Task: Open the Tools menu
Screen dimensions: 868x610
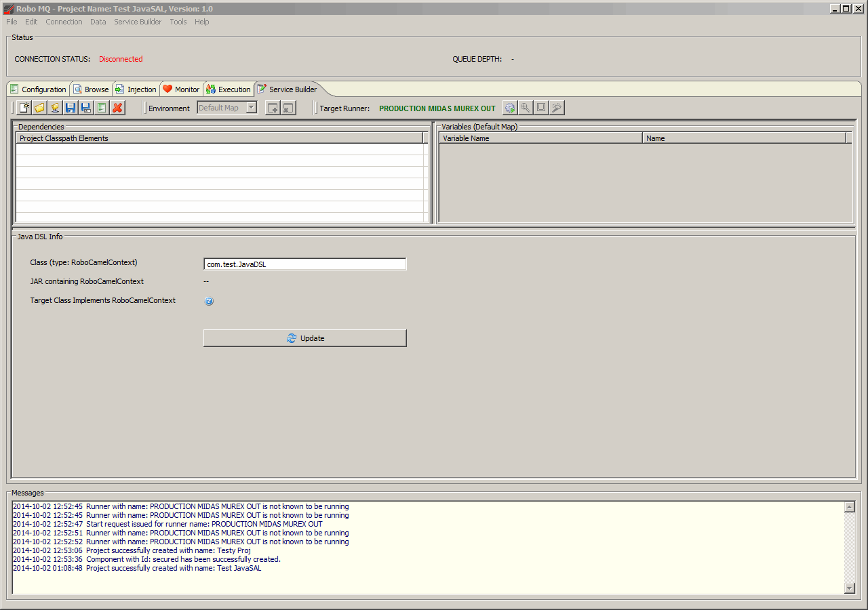Action: pos(178,22)
